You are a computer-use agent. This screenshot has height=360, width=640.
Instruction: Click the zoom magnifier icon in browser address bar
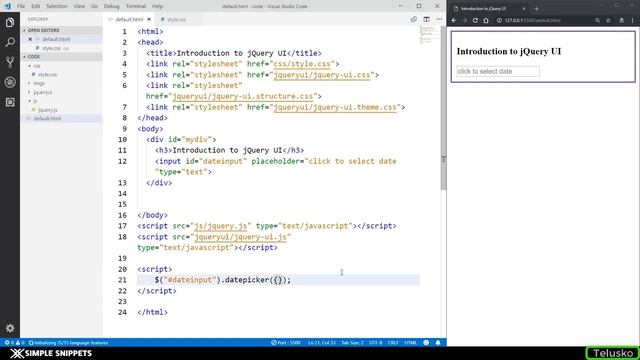pos(597,20)
